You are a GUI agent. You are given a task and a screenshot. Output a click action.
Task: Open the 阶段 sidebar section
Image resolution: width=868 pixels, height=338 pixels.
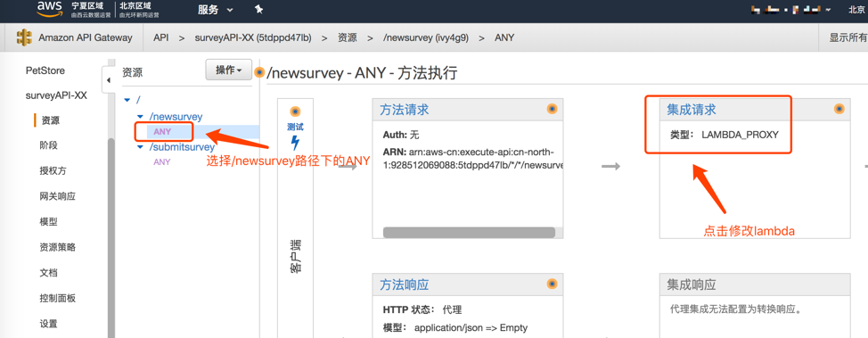pyautogui.click(x=49, y=145)
